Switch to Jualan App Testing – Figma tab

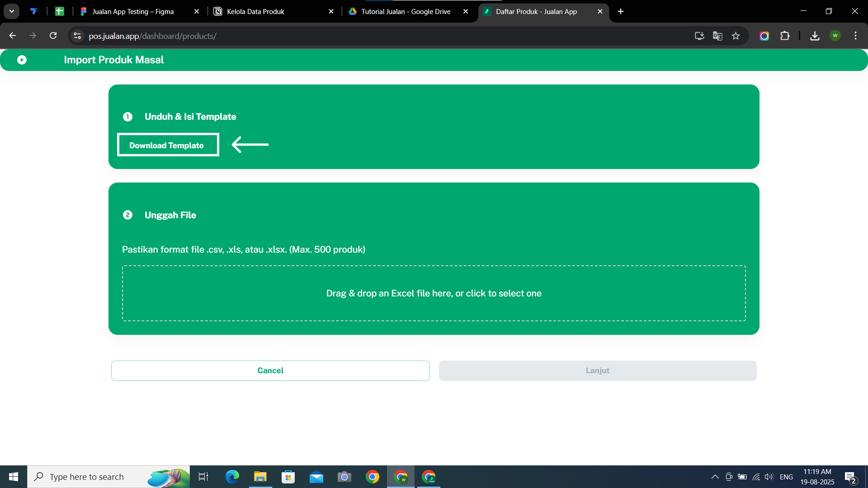click(x=133, y=11)
